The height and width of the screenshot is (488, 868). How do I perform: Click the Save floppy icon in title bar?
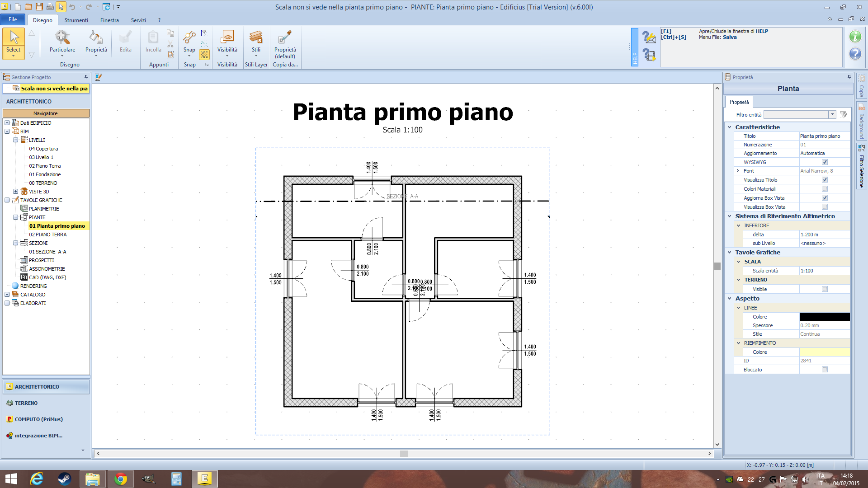point(39,7)
